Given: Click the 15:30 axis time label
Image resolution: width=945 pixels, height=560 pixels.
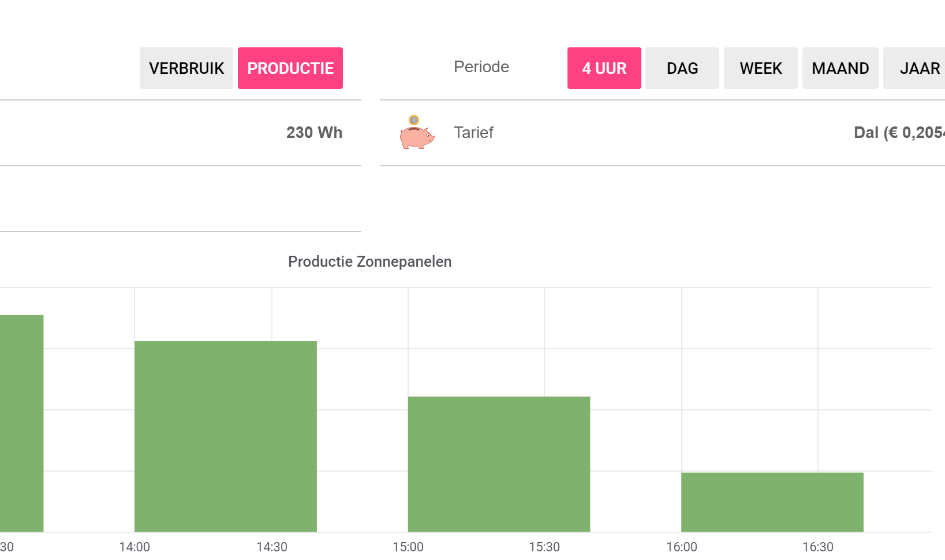Looking at the screenshot, I should [544, 547].
